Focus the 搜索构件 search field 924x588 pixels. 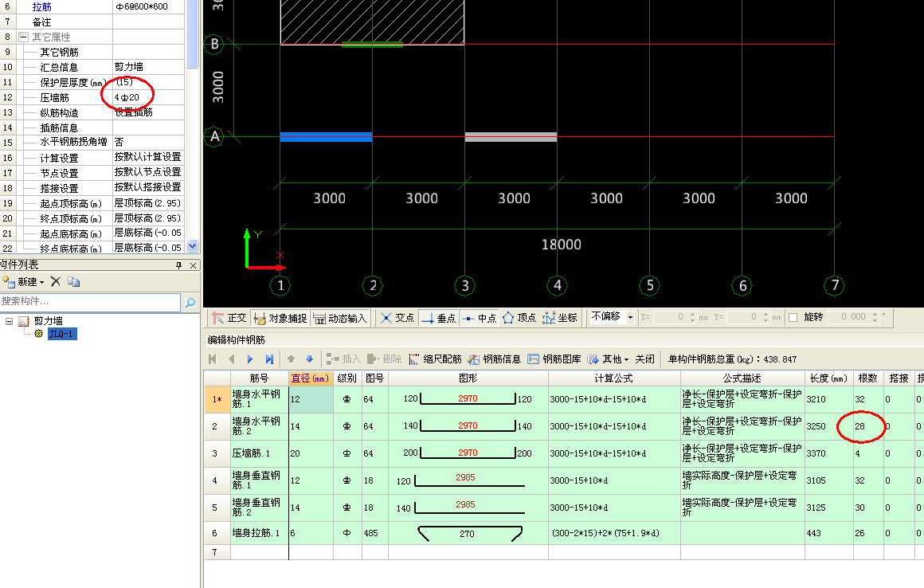click(90, 302)
